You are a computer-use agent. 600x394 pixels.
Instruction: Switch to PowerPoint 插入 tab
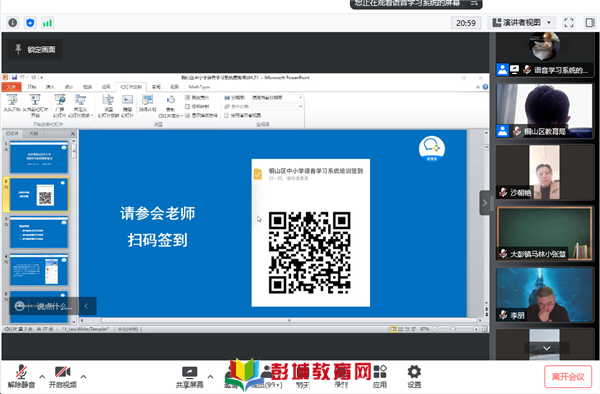50,87
